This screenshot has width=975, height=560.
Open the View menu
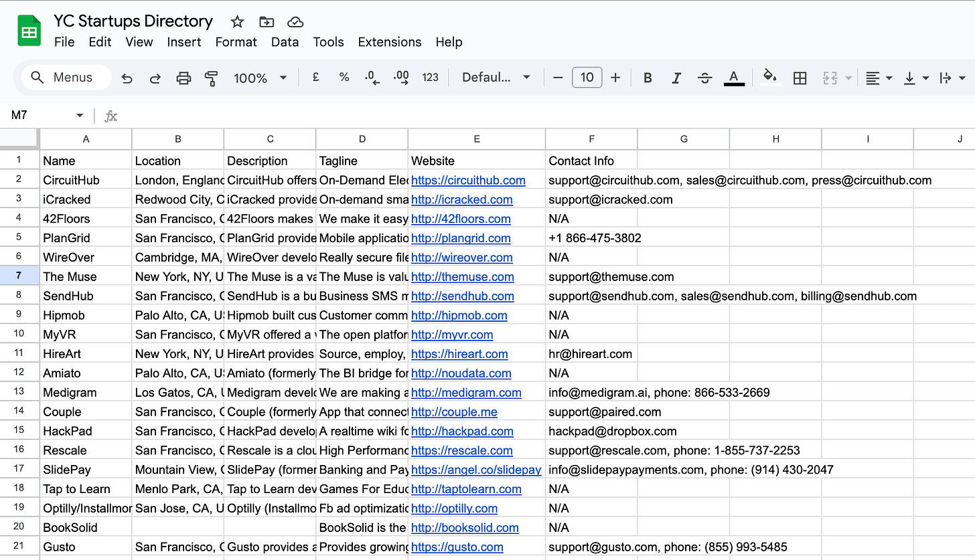click(x=139, y=42)
